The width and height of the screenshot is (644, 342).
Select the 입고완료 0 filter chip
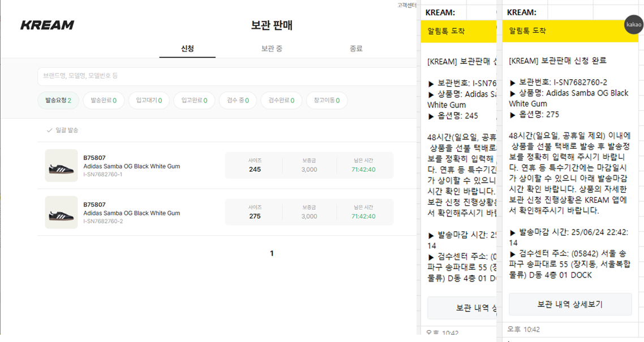(x=194, y=101)
